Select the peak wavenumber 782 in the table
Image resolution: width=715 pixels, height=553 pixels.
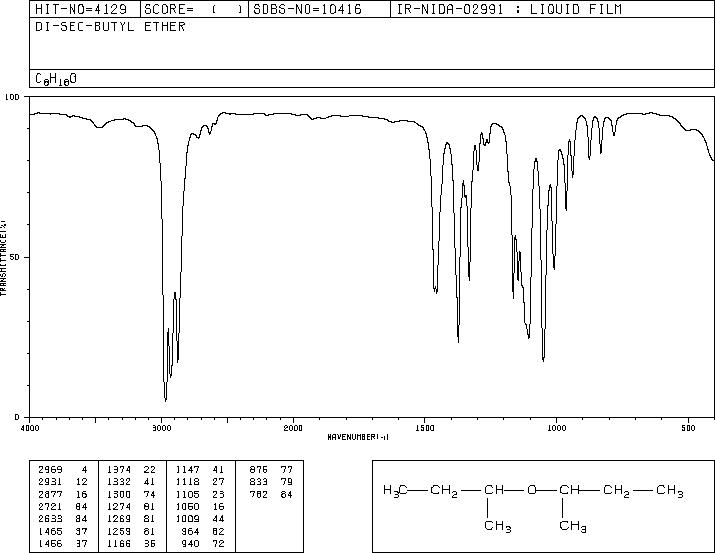[259, 494]
